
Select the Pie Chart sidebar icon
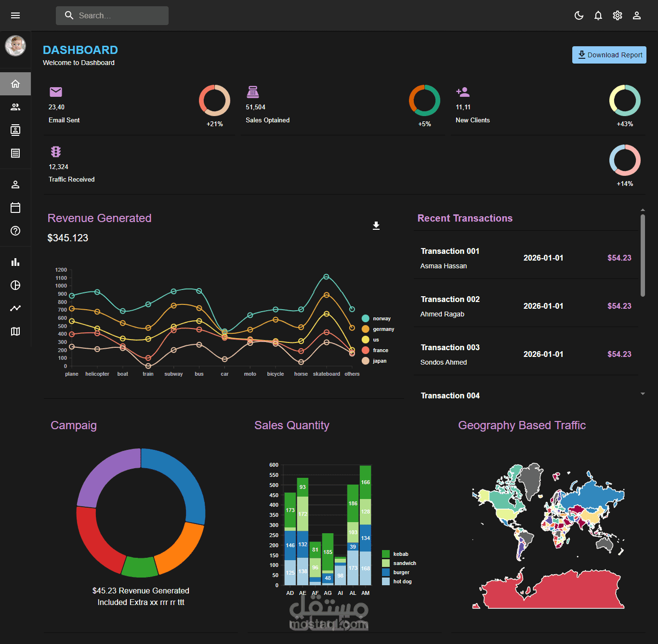15,285
